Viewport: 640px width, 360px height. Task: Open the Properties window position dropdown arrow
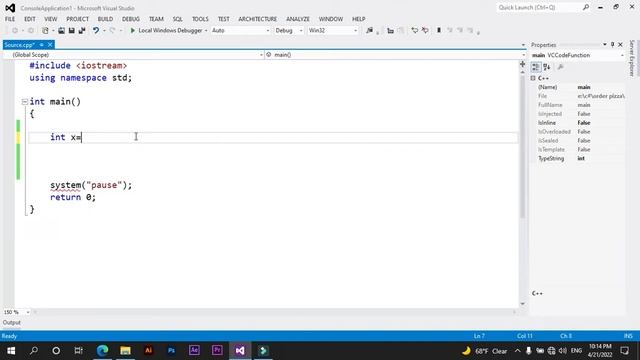pyautogui.click(x=604, y=44)
